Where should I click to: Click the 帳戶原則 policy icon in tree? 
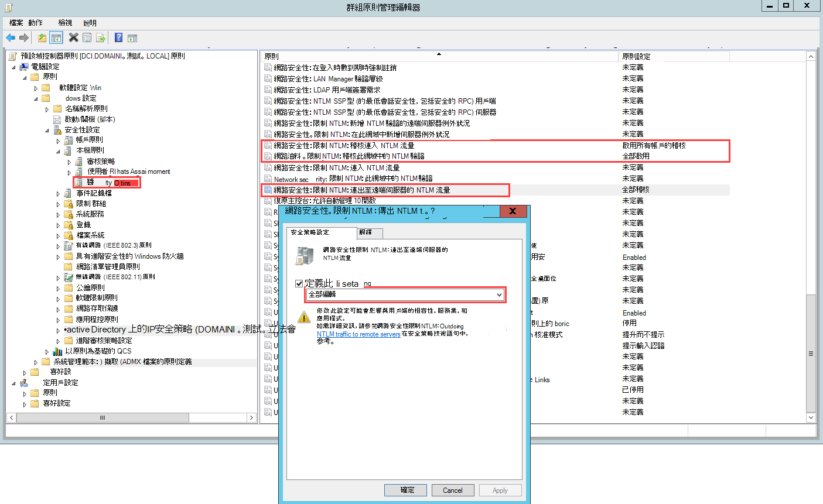[69, 140]
